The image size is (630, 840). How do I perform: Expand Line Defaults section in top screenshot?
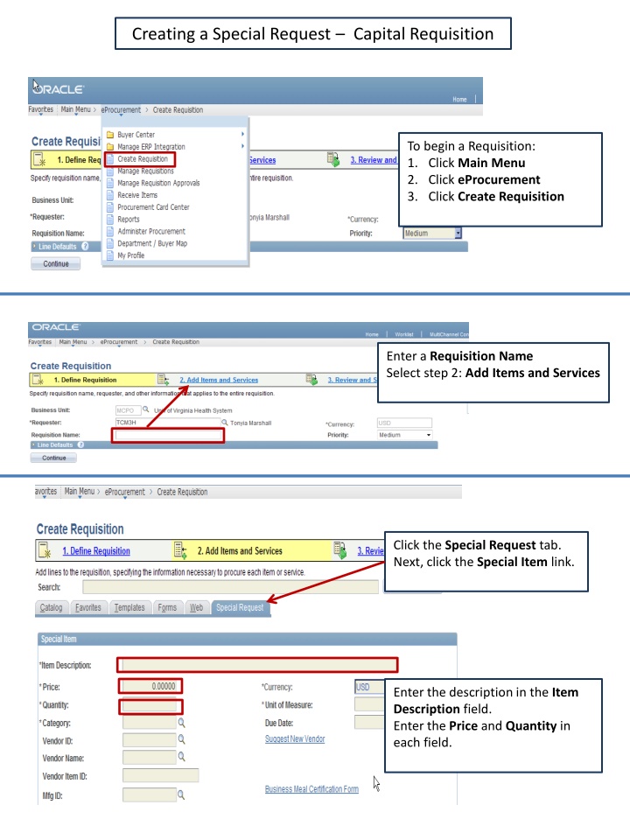(x=35, y=247)
